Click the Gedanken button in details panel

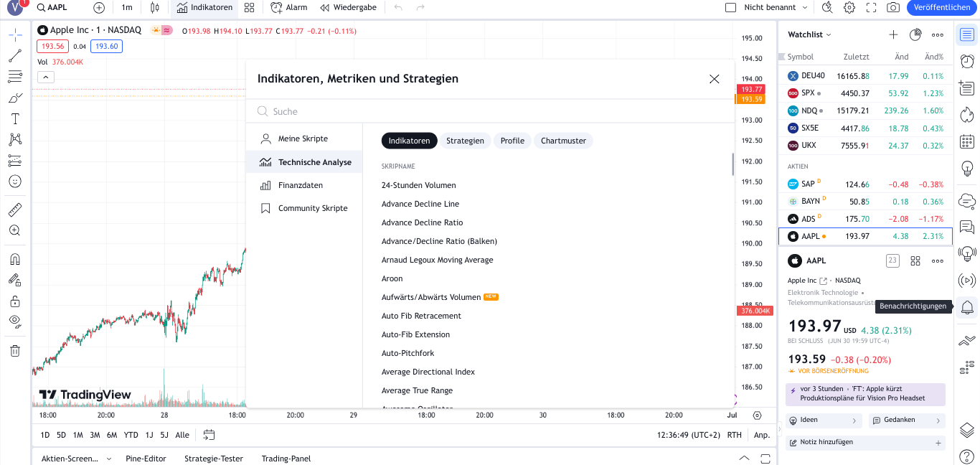(x=907, y=420)
